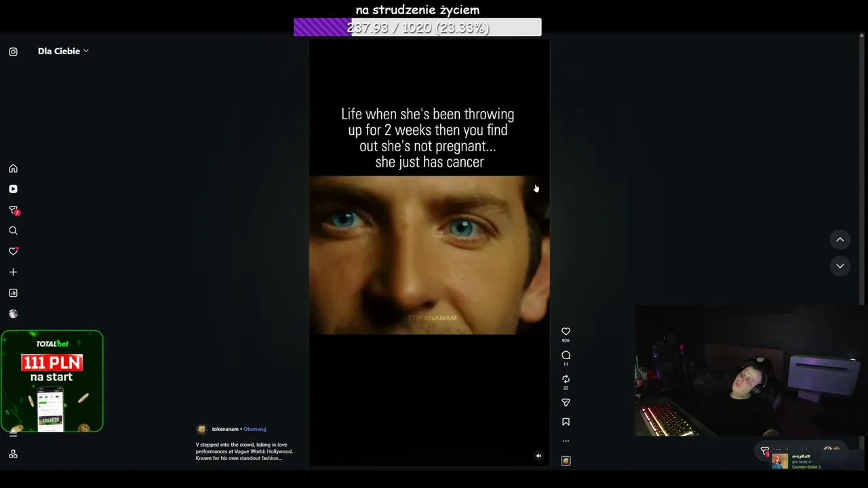Open the dashboard chart icon
The width and height of the screenshot is (868, 488).
pos(13,293)
